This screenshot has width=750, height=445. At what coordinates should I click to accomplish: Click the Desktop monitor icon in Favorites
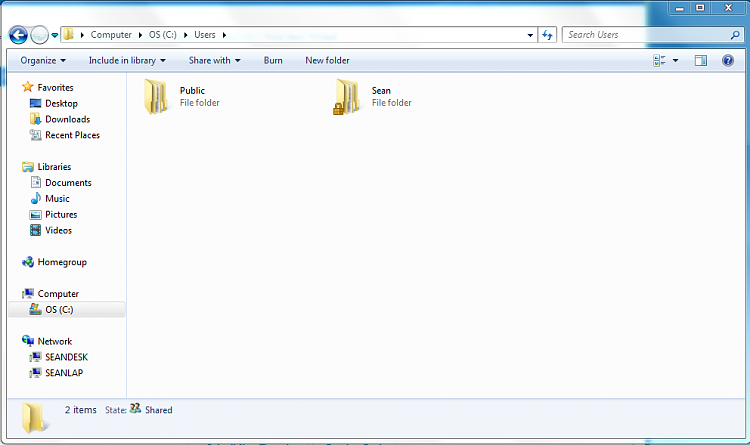(35, 103)
